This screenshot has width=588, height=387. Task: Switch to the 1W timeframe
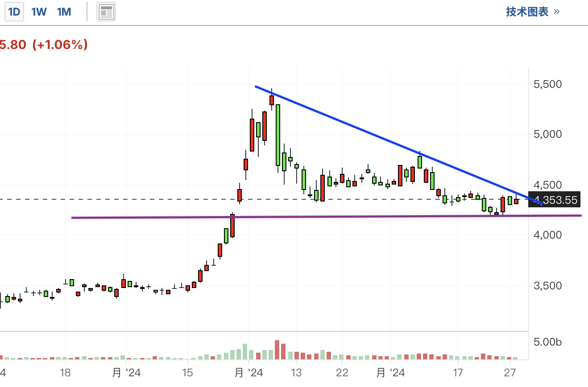pyautogui.click(x=39, y=12)
